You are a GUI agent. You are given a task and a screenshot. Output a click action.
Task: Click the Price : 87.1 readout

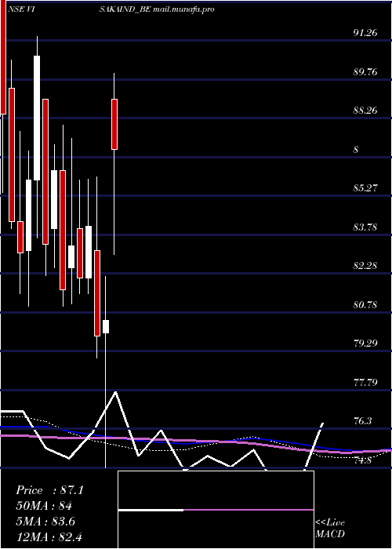49,490
